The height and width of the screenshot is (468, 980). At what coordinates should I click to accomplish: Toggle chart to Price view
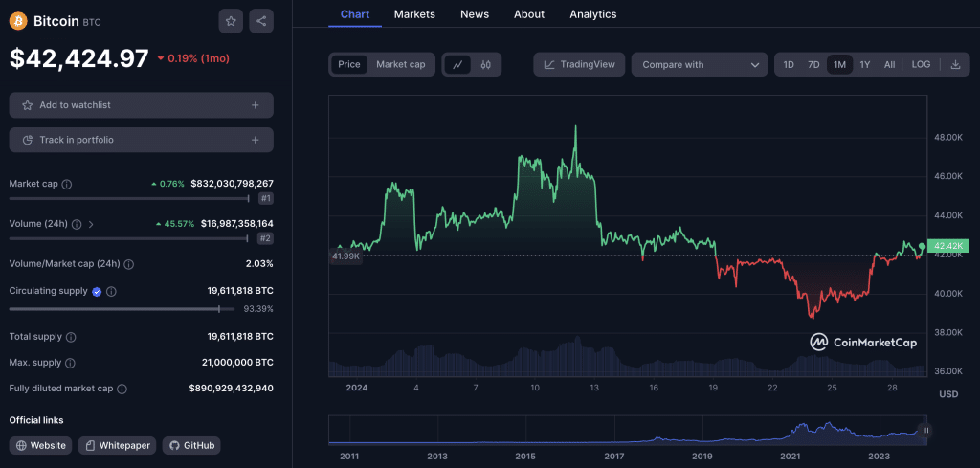click(349, 64)
